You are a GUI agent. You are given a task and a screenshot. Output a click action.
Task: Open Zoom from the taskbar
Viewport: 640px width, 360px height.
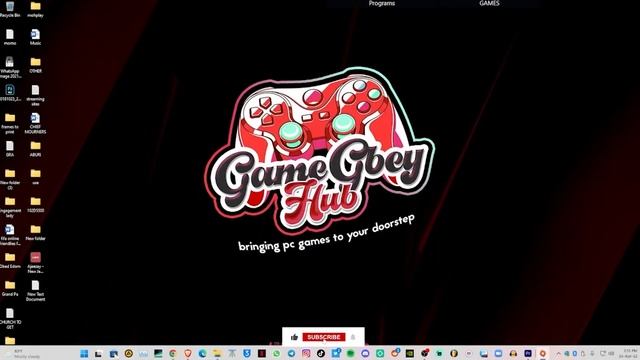pos(498,353)
